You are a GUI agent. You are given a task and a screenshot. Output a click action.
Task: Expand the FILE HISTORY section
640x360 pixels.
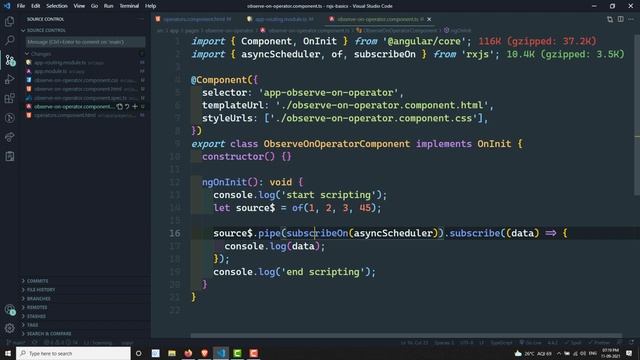tap(85, 290)
